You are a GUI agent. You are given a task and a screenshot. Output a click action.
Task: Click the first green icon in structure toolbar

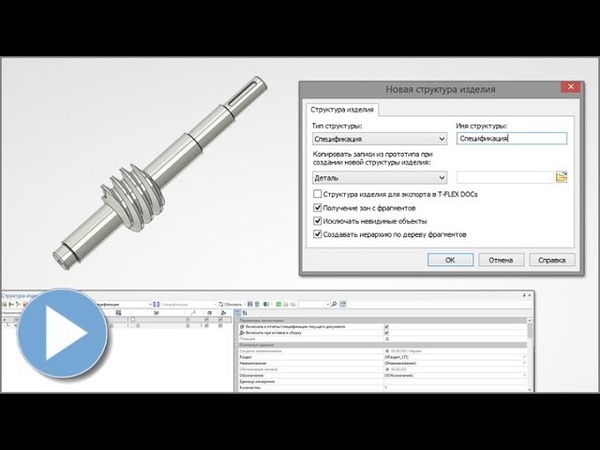(x=5, y=305)
